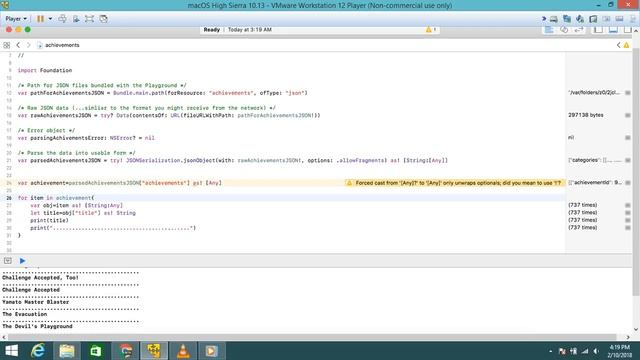This screenshot has width=640, height=360.
Task: Expand the VMware device icons with the arrow
Action: click(x=544, y=19)
